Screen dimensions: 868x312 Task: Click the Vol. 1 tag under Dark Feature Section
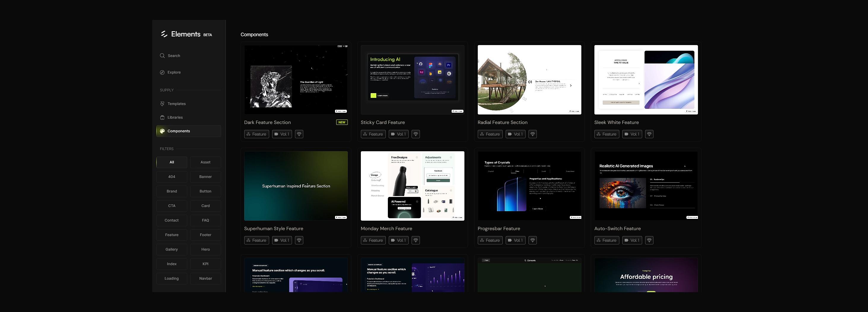tap(282, 134)
